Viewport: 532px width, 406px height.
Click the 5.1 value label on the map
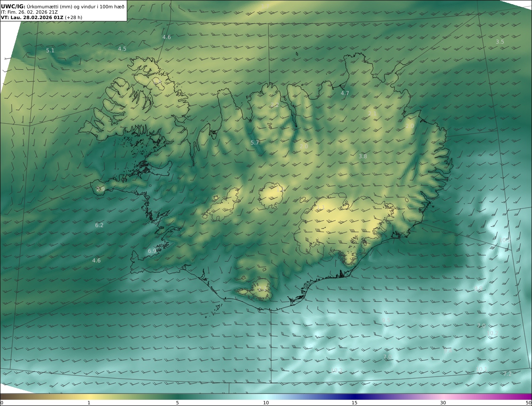tap(50, 50)
